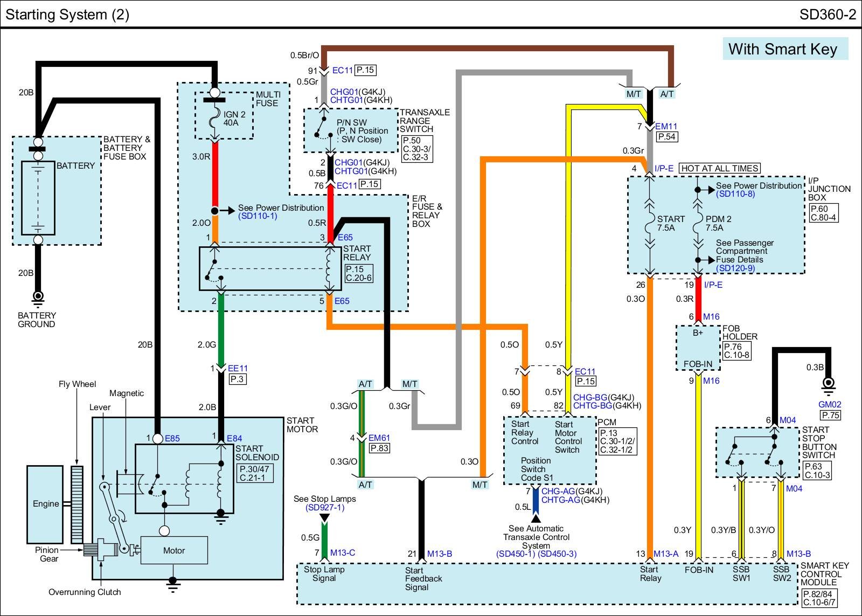The image size is (862, 616).
Task: Open the SD450-3 reference link
Action: click(557, 553)
